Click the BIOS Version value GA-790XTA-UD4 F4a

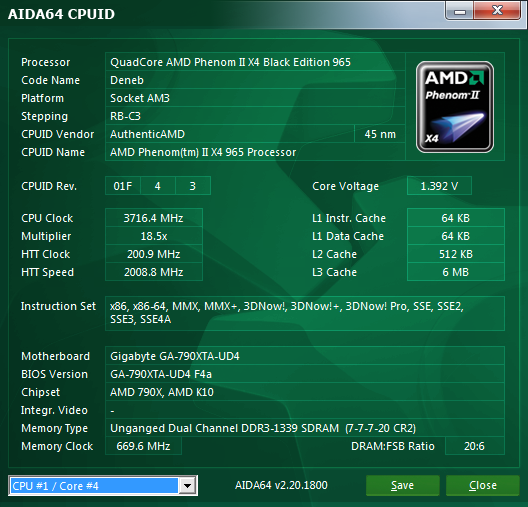click(x=305, y=374)
